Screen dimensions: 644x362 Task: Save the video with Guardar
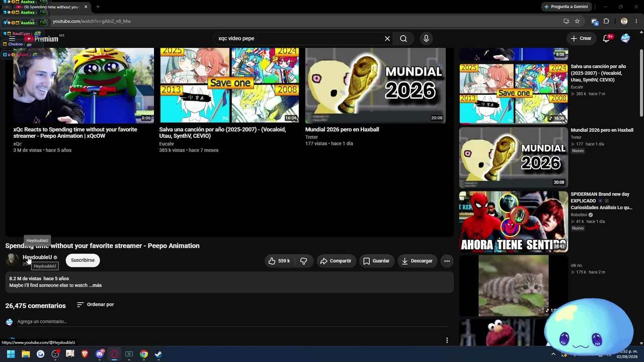tap(376, 261)
